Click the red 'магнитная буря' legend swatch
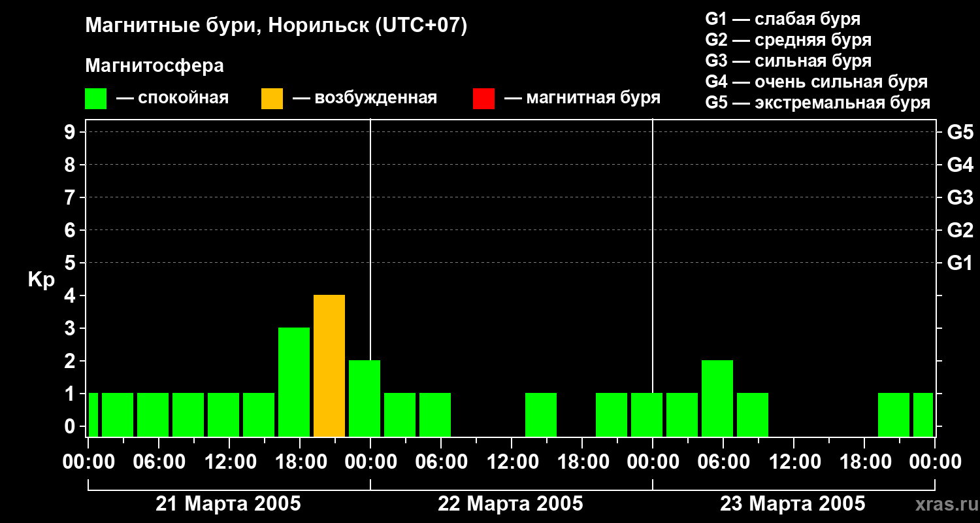Screen dimensions: 980x523 pos(483,99)
